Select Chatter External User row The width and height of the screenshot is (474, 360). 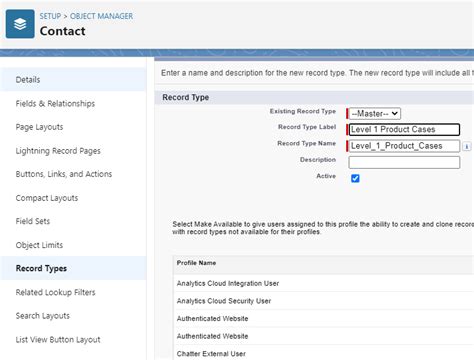point(324,353)
